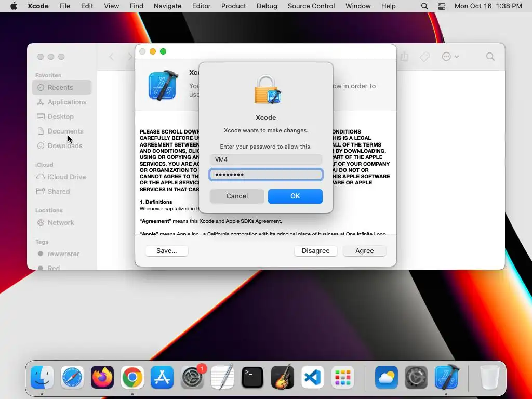Open the Product menu

click(233, 6)
